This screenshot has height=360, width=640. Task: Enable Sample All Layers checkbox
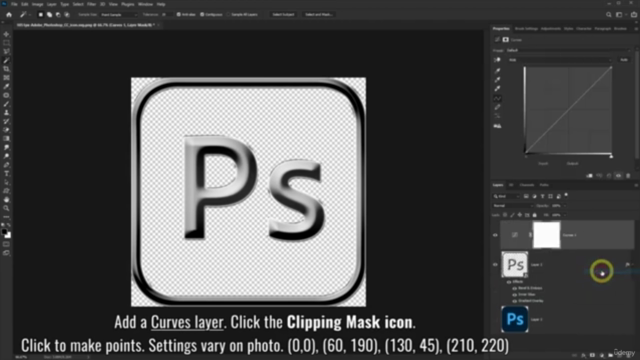[228, 15]
